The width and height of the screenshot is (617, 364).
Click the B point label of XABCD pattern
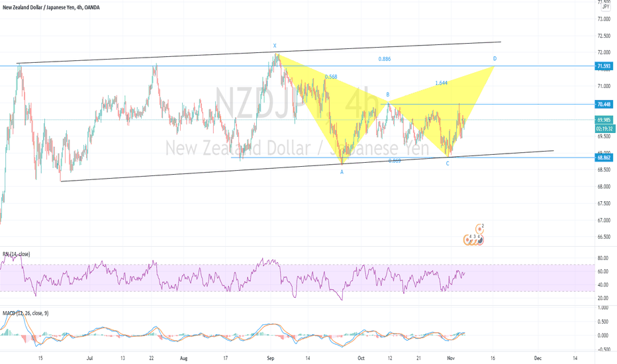click(x=387, y=95)
